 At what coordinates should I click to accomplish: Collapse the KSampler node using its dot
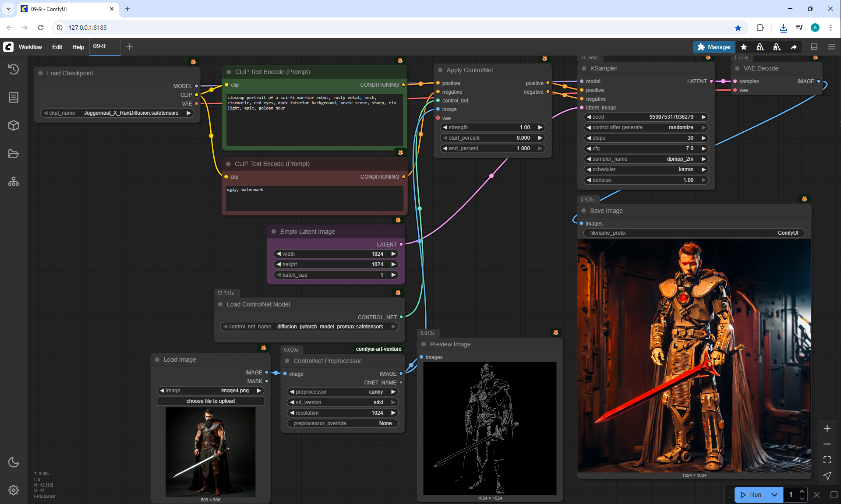[584, 68]
